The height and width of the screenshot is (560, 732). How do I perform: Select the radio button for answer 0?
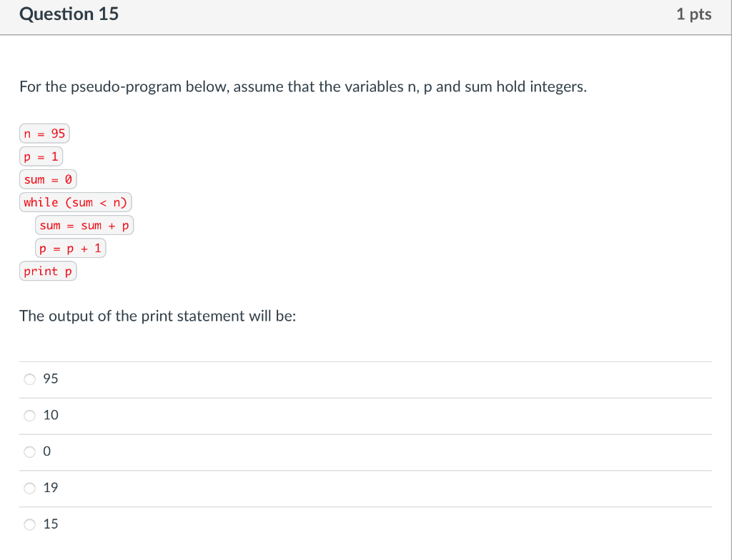(29, 451)
